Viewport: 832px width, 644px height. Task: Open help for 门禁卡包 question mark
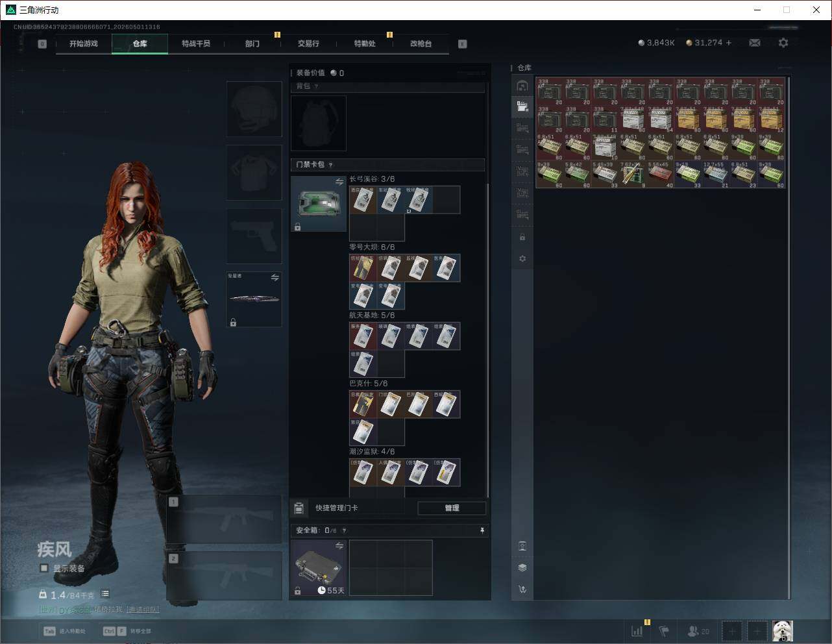pyautogui.click(x=331, y=165)
